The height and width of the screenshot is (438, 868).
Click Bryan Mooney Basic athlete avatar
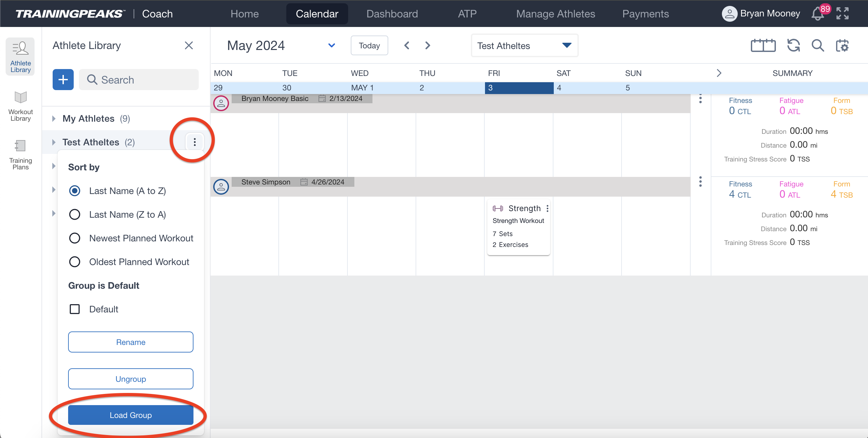click(x=221, y=103)
